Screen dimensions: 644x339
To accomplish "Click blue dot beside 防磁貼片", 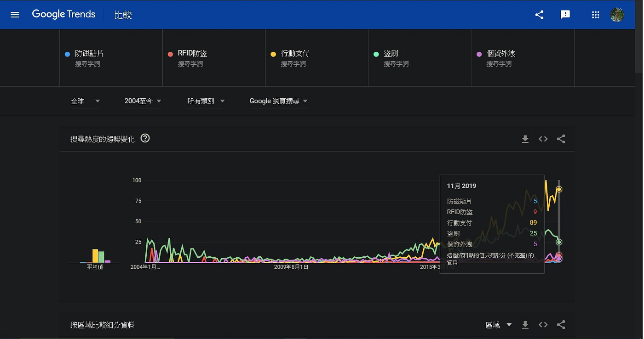I will click(x=67, y=54).
